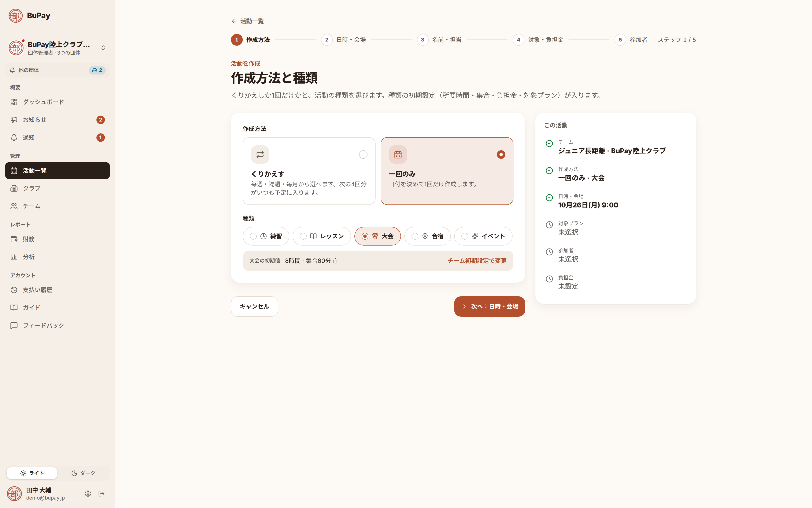Click the 支払い履歴 history icon
812x508 pixels.
tap(14, 290)
